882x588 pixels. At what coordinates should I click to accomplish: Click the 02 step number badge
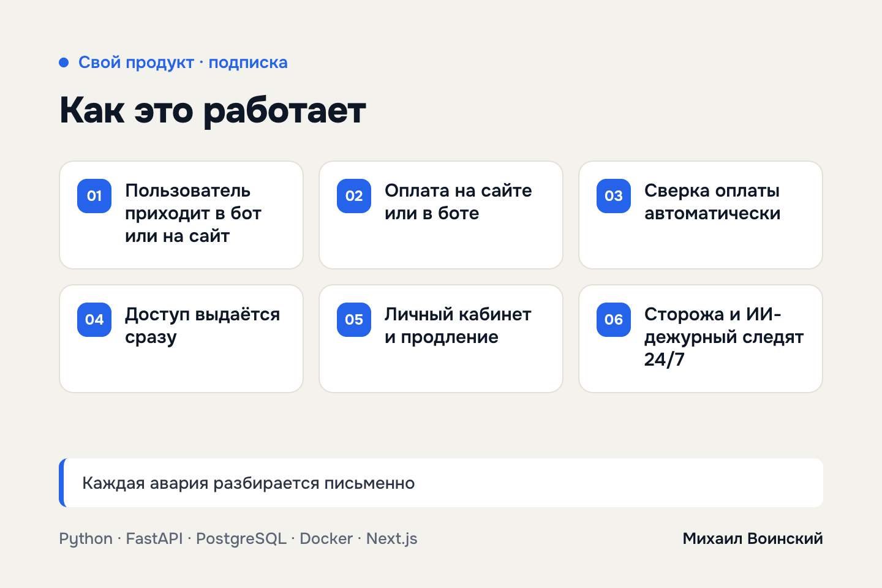(354, 196)
